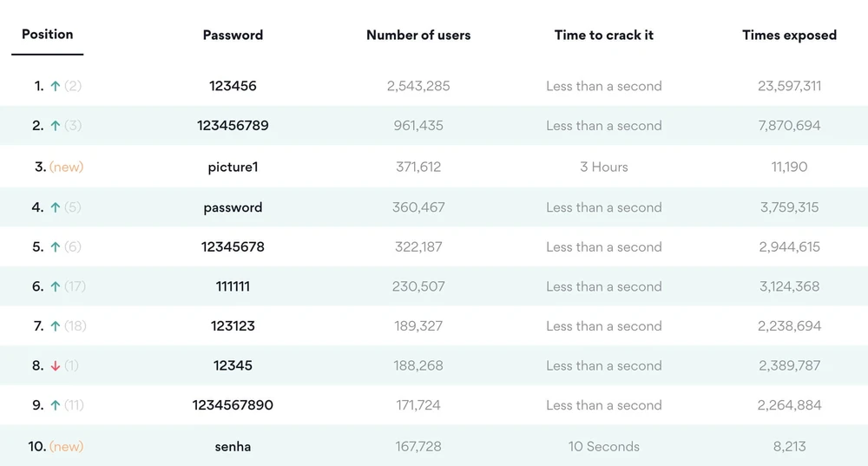Click the up arrow beside position 9
This screenshot has height=466, width=868.
(x=56, y=405)
